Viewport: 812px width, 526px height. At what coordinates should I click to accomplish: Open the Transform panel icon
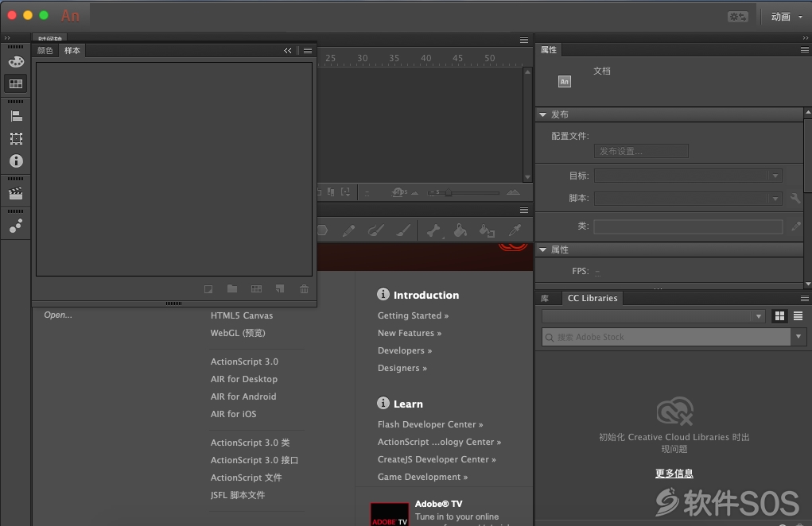click(16, 138)
